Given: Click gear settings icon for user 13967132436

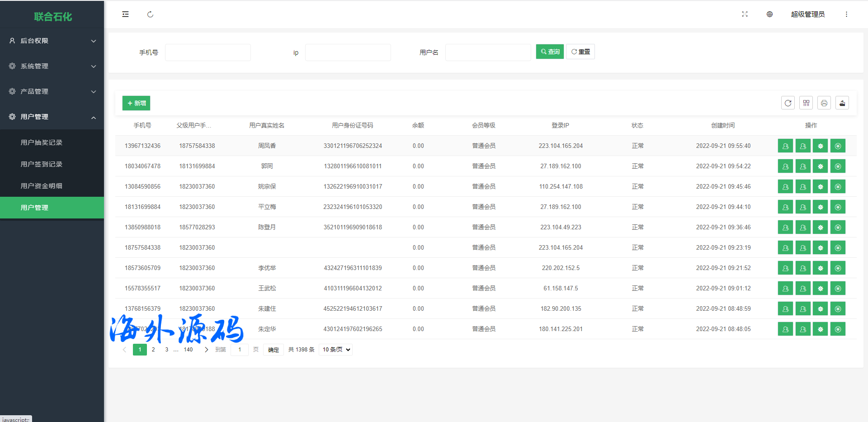Looking at the screenshot, I should 820,146.
